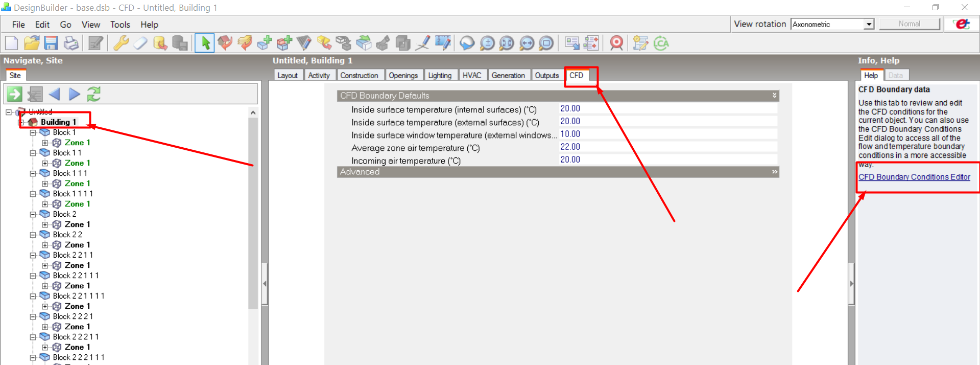Collapse the left navigator panel splitter handle
This screenshot has width=980, height=365.
(265, 283)
